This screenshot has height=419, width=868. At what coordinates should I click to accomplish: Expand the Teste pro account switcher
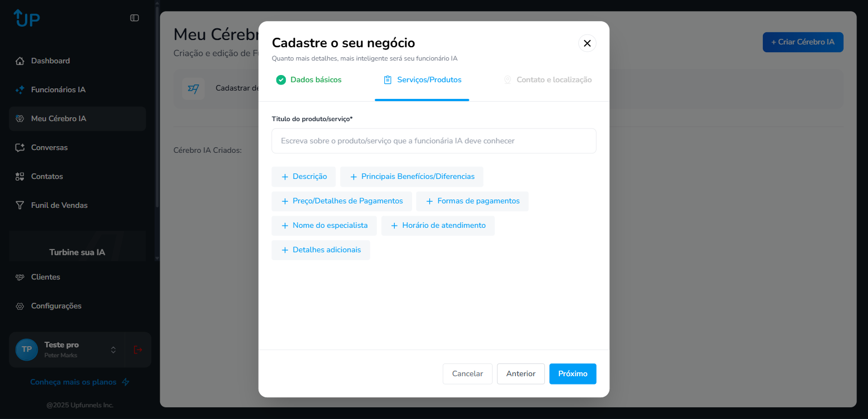[x=113, y=350]
